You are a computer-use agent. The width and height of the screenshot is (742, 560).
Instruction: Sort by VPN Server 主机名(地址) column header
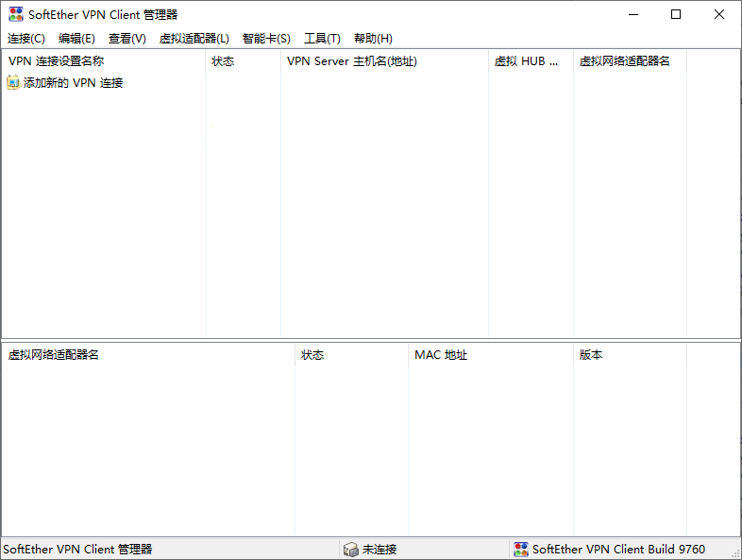click(x=385, y=61)
